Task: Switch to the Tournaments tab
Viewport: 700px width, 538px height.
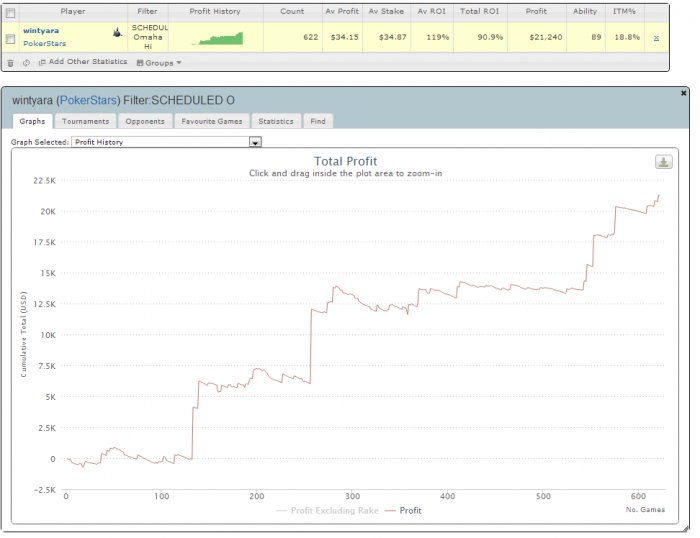Action: [x=85, y=121]
